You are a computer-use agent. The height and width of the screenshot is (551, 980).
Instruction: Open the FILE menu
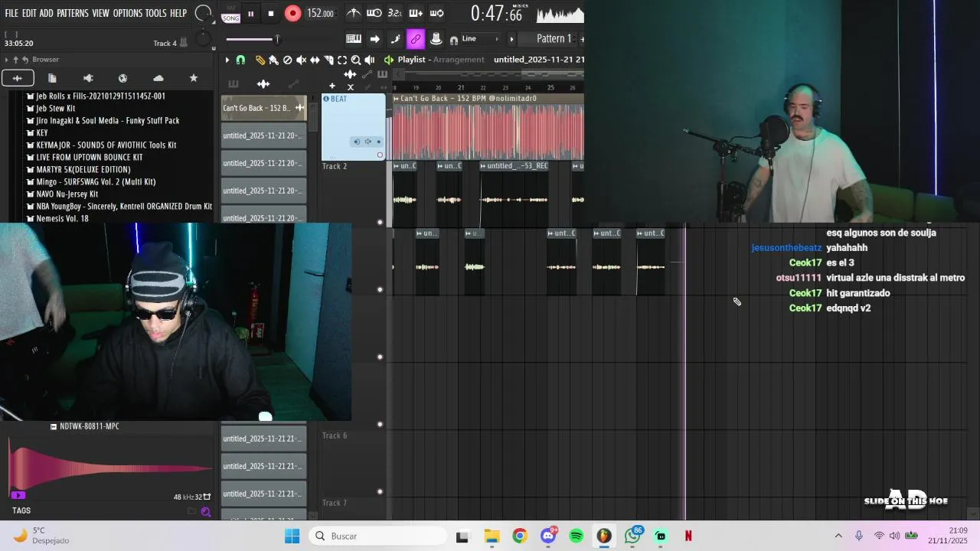11,13
